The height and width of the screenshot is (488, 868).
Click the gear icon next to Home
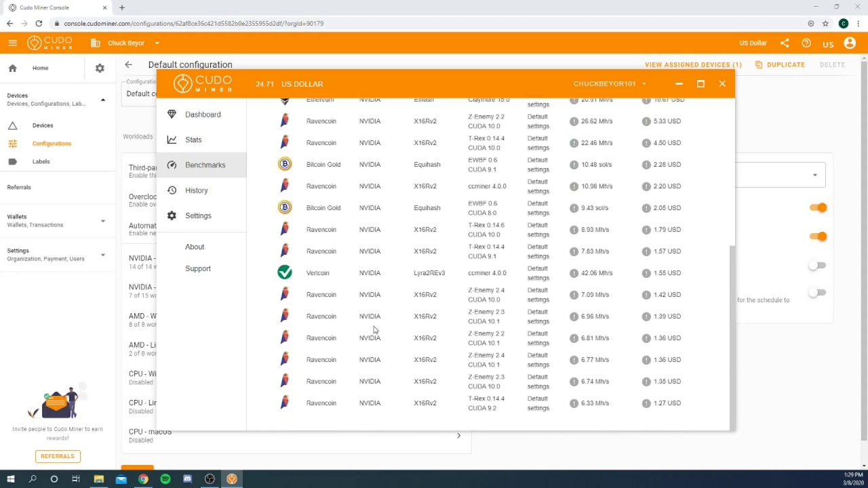point(100,68)
